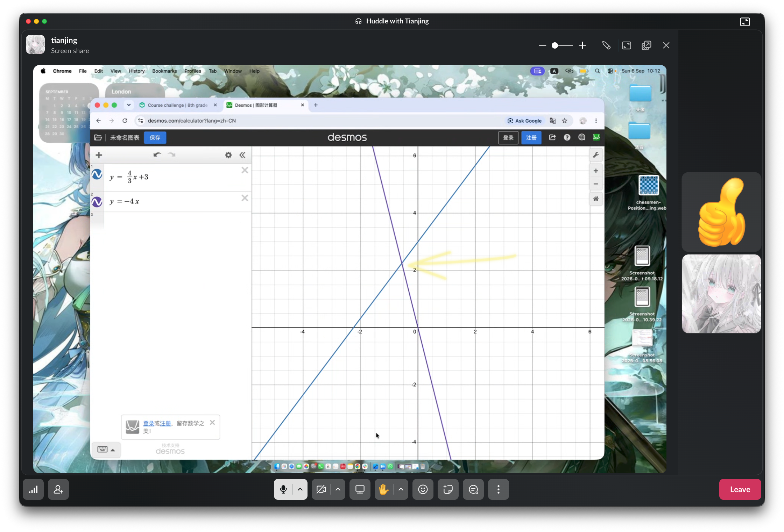
Task: Click the mini-window icon in the title bar
Action: [745, 22]
